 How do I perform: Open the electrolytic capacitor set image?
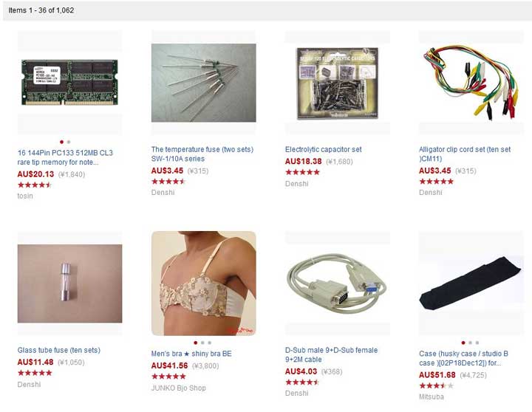tap(338, 83)
